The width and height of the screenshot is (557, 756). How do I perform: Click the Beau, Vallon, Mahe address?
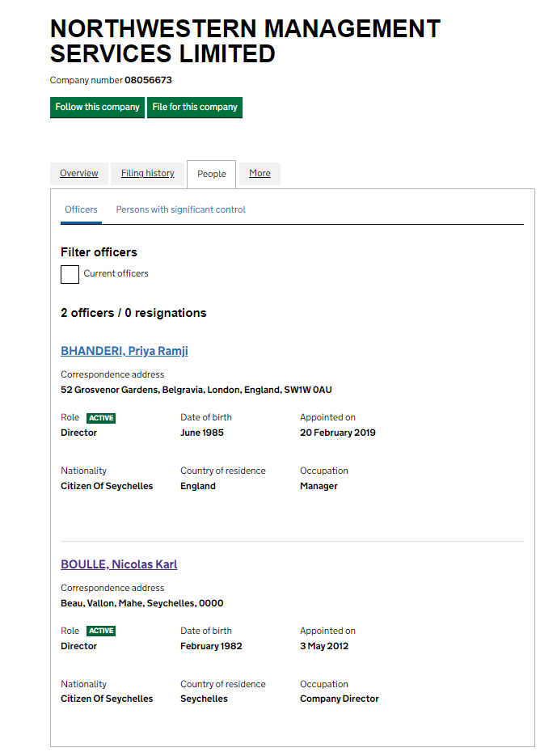(142, 604)
